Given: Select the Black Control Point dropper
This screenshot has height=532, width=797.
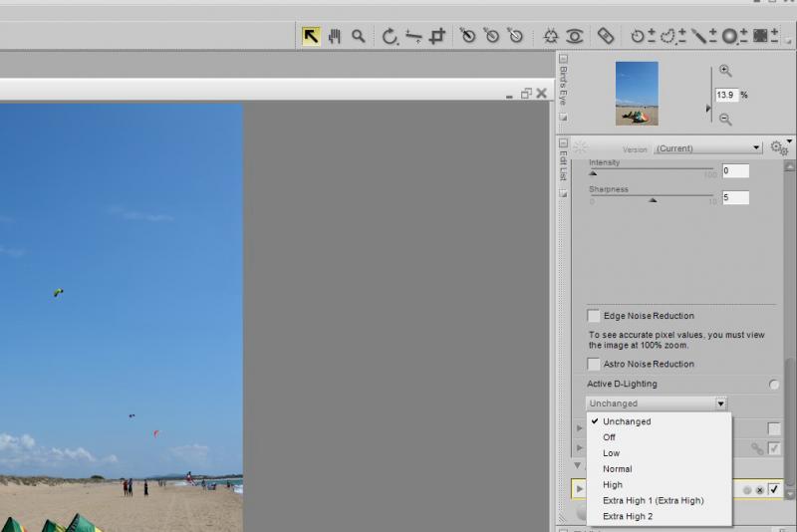Looking at the screenshot, I should 467,36.
